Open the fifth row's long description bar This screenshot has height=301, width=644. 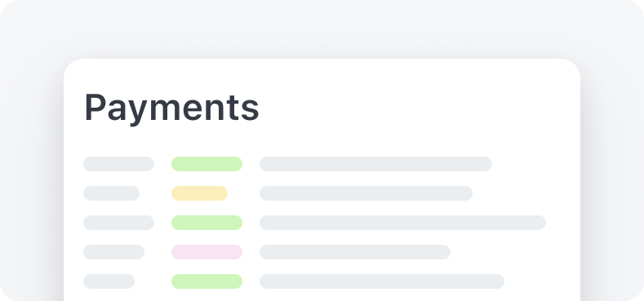click(x=382, y=281)
